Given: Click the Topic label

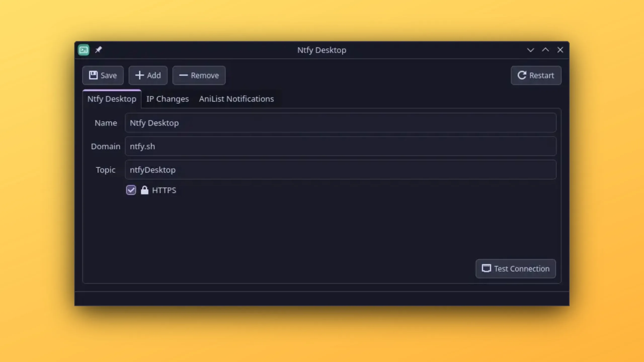Looking at the screenshot, I should [x=105, y=170].
